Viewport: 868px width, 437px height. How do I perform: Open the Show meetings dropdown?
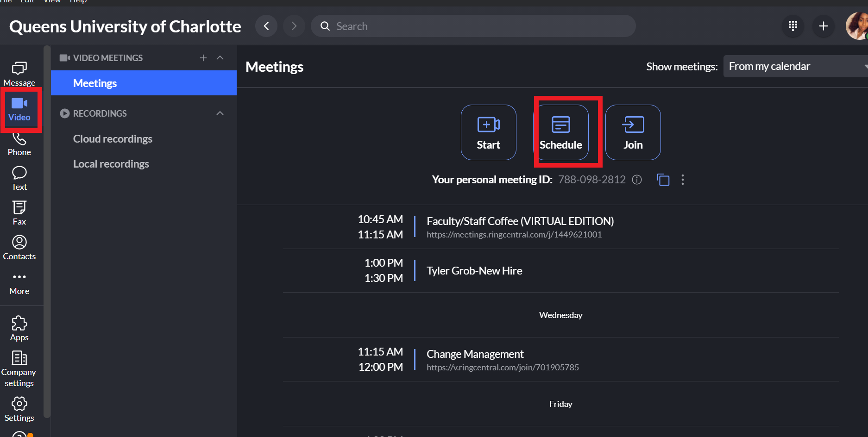tap(796, 66)
